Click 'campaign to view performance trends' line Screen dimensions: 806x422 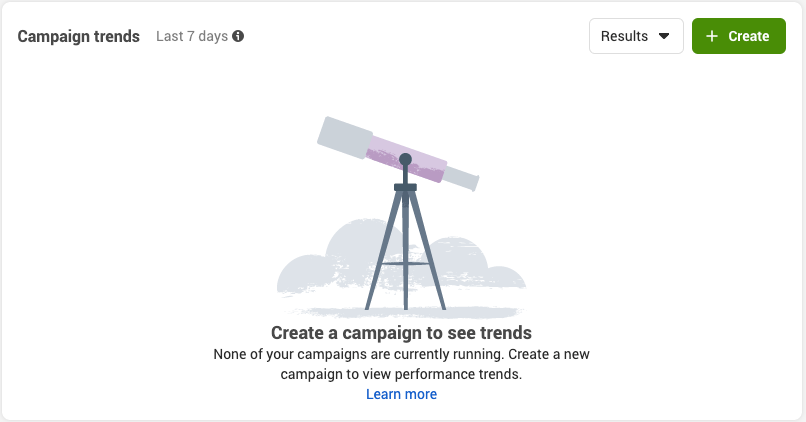pos(401,374)
